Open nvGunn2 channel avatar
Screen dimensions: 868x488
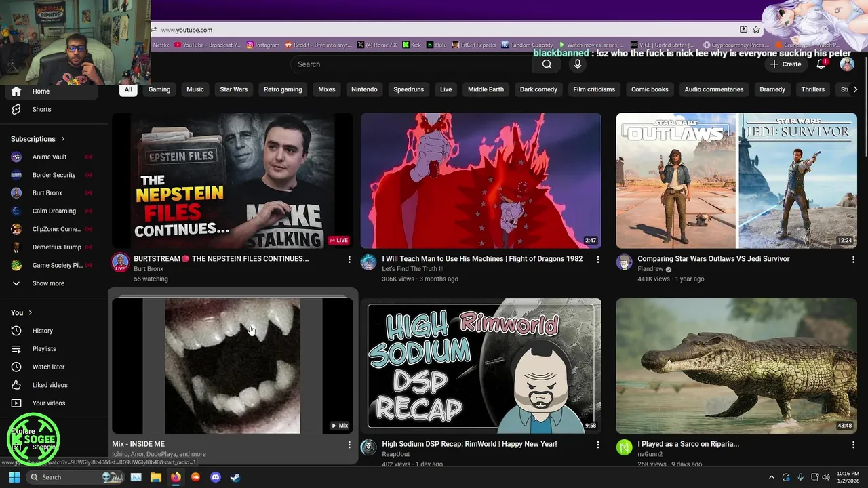(625, 447)
